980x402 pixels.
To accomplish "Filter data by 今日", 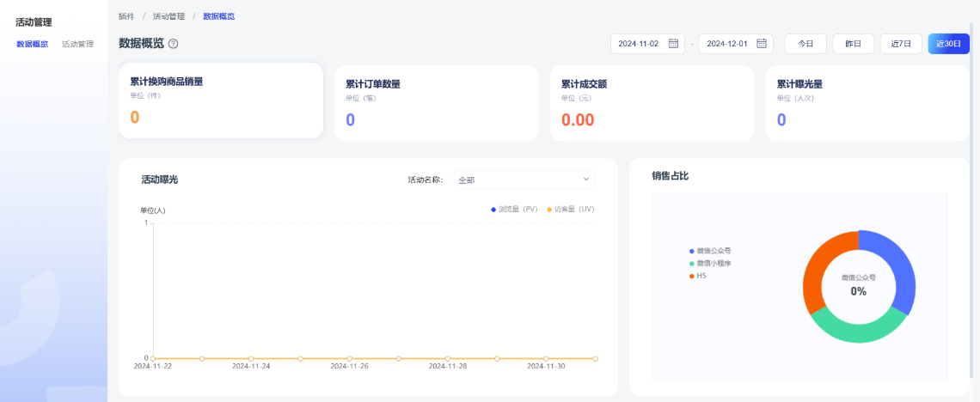I will 805,44.
